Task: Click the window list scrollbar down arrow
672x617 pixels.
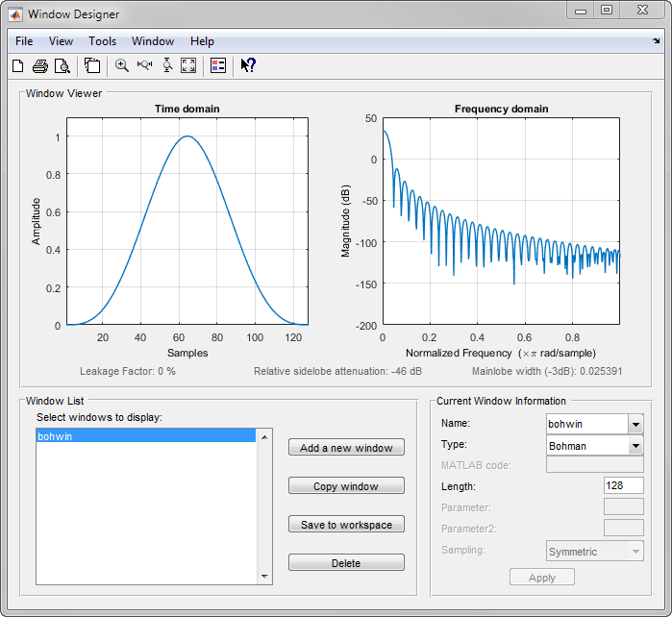Action: (x=264, y=577)
